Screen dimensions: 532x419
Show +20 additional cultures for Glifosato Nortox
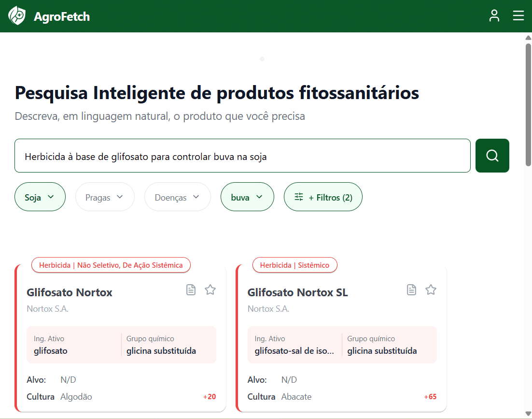[x=209, y=396]
